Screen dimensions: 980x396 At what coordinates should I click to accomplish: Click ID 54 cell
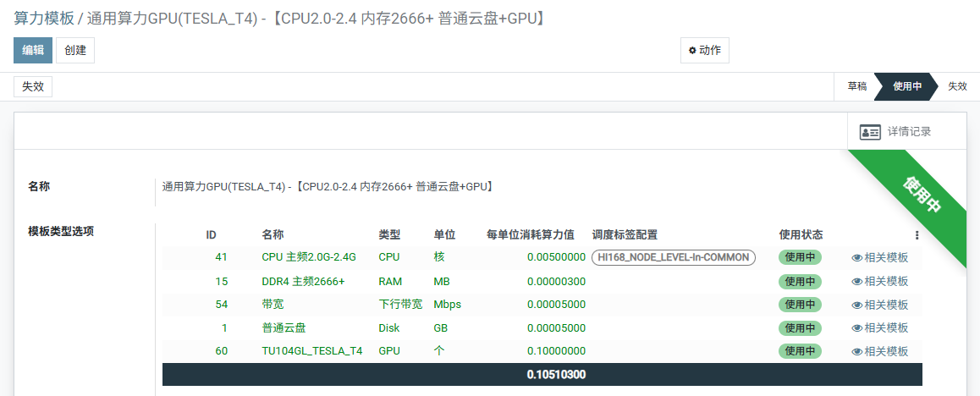pos(221,304)
